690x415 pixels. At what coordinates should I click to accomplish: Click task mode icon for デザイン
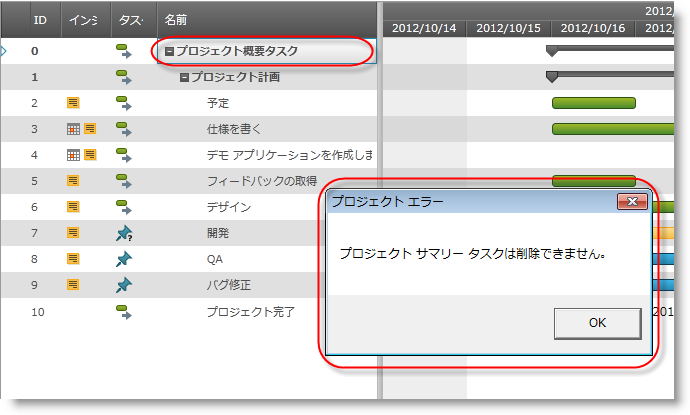pyautogui.click(x=124, y=207)
